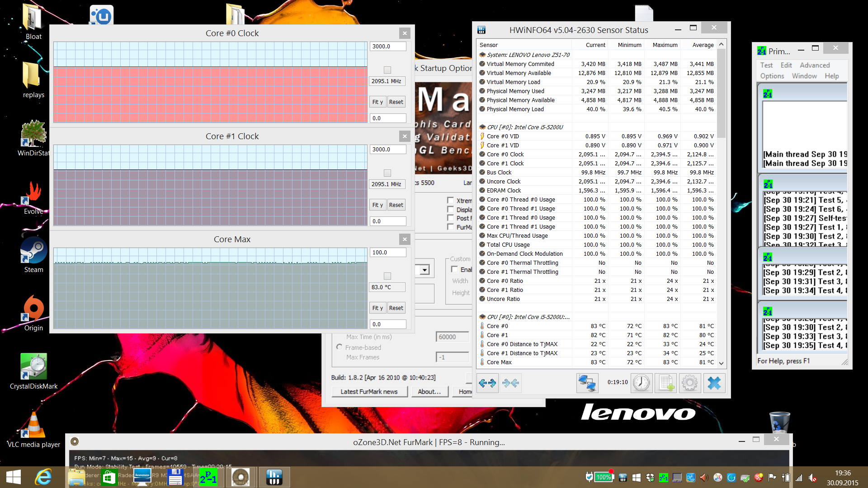Open the Recycle Bin icon
The image size is (868, 488).
pos(780,422)
